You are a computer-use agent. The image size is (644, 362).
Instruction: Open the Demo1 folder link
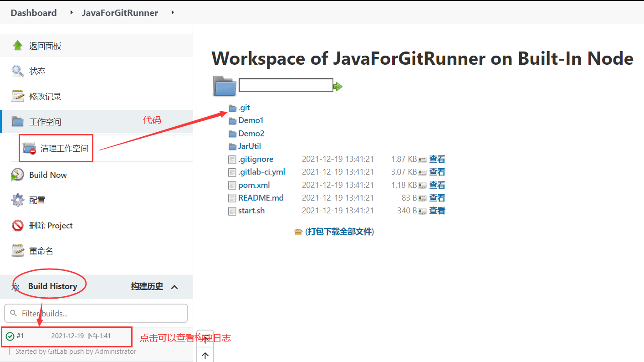click(251, 120)
